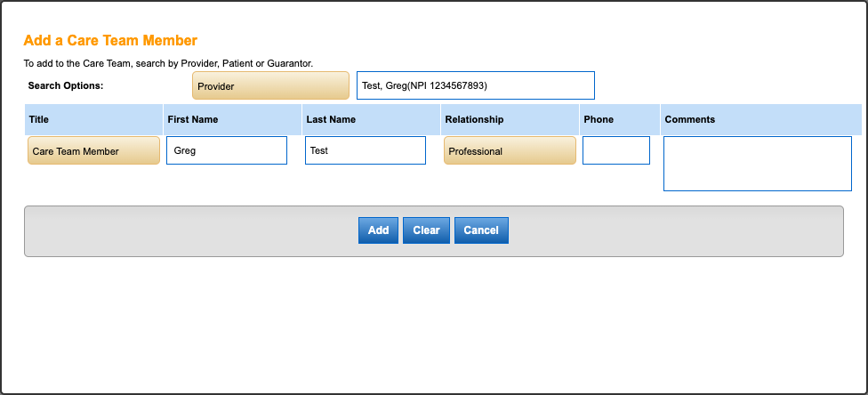Open the Professional relationship dropdown

(510, 151)
